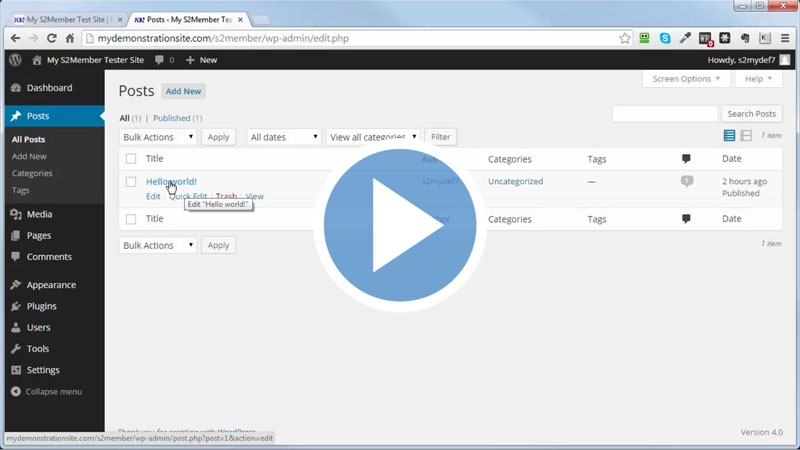This screenshot has width=800, height=450.
Task: Go to Appearance in the sidebar menu
Action: 51,285
